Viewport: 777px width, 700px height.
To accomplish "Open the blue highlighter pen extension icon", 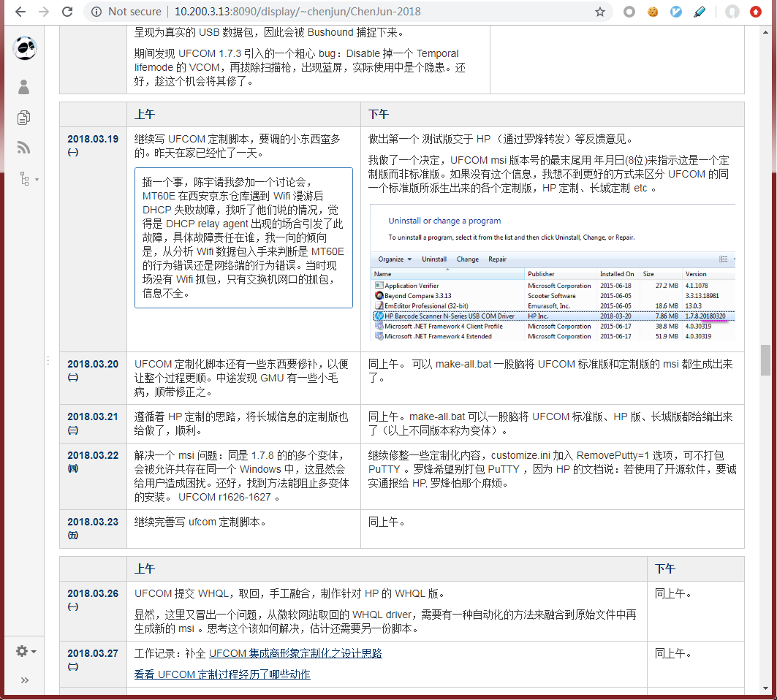I will point(700,12).
